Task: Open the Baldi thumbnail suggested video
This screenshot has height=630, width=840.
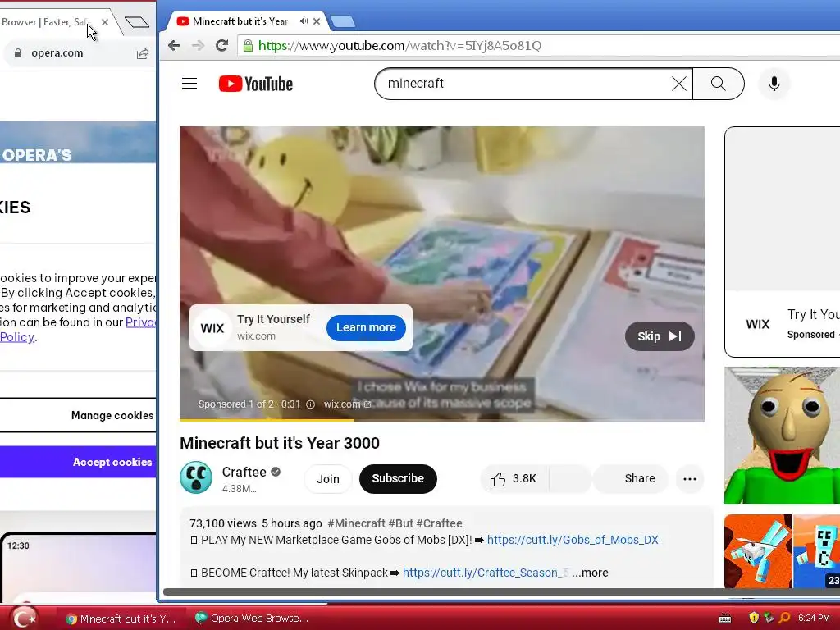Action: tap(782, 436)
